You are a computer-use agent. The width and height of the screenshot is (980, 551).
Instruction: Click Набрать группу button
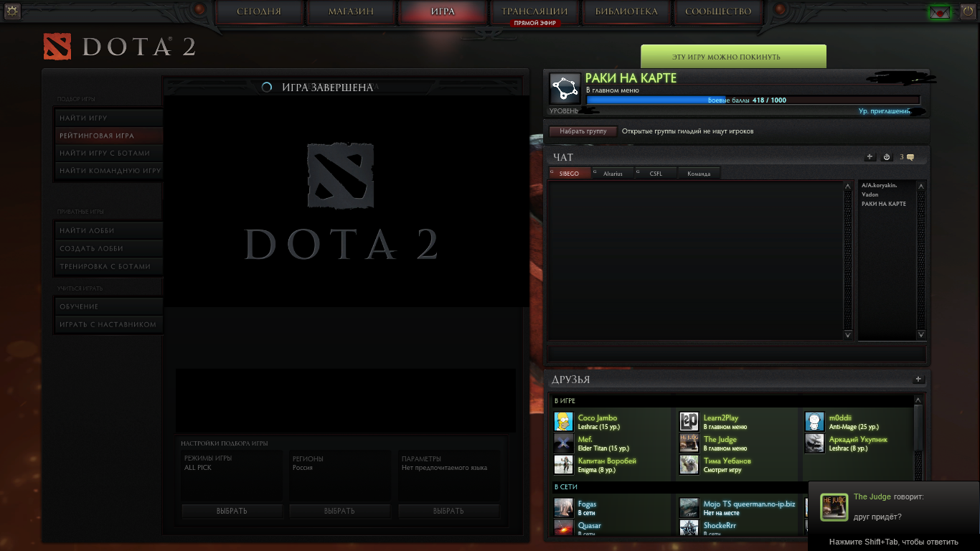(583, 131)
